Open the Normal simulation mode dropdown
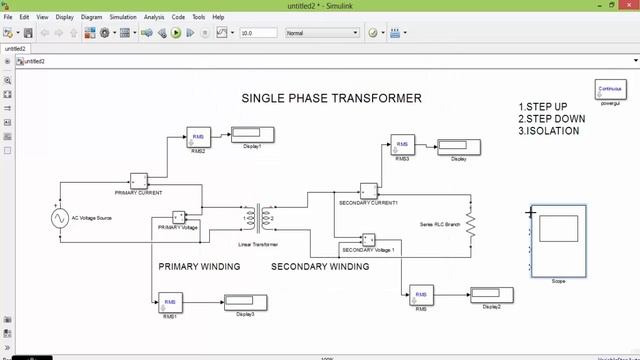 (x=322, y=33)
